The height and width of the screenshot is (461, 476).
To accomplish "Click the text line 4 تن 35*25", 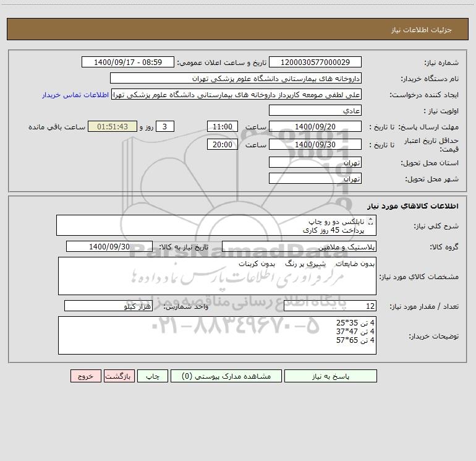I will pyautogui.click(x=355, y=323).
